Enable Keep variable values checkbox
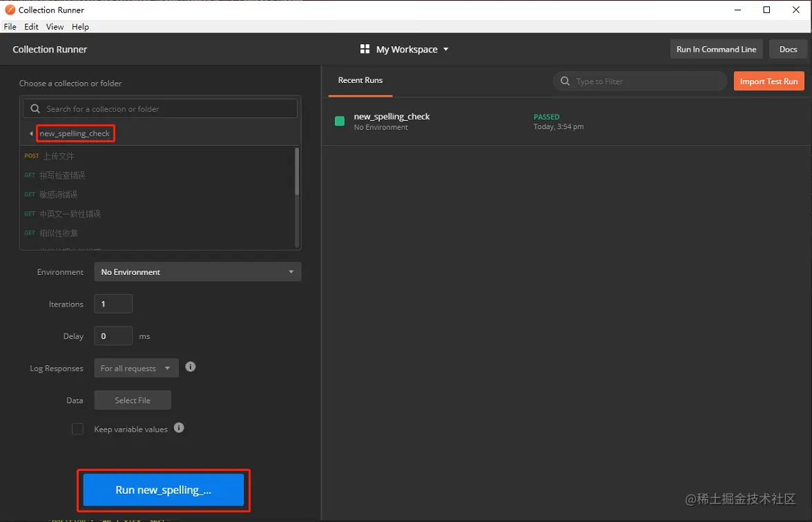 [x=77, y=429]
